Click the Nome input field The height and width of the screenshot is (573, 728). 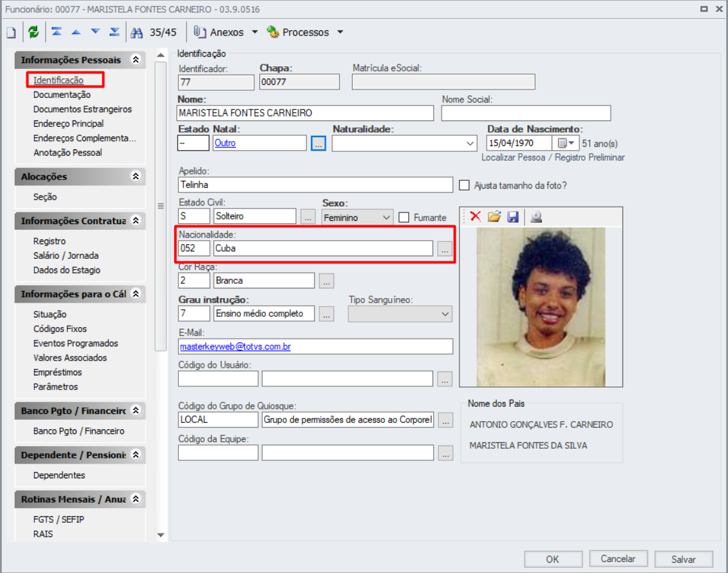[305, 113]
